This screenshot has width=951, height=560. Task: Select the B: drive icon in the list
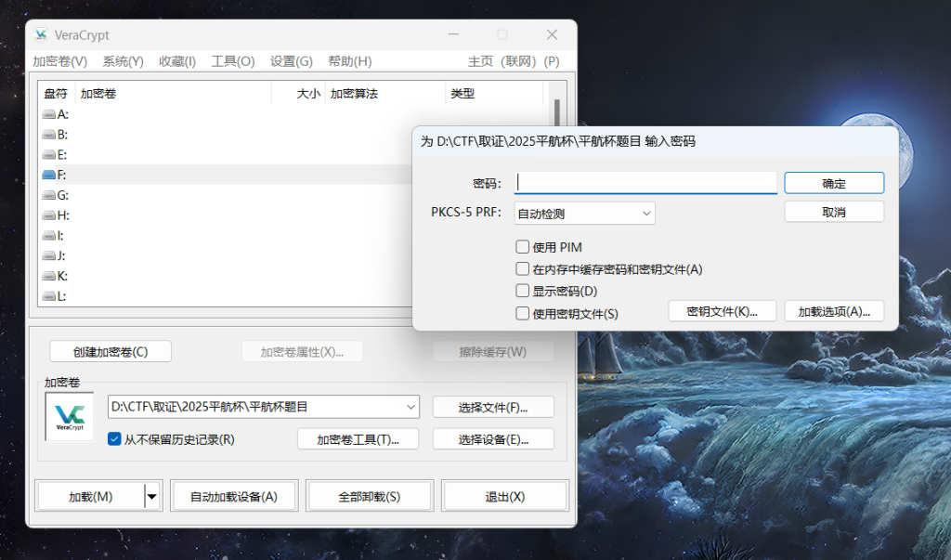pyautogui.click(x=49, y=135)
